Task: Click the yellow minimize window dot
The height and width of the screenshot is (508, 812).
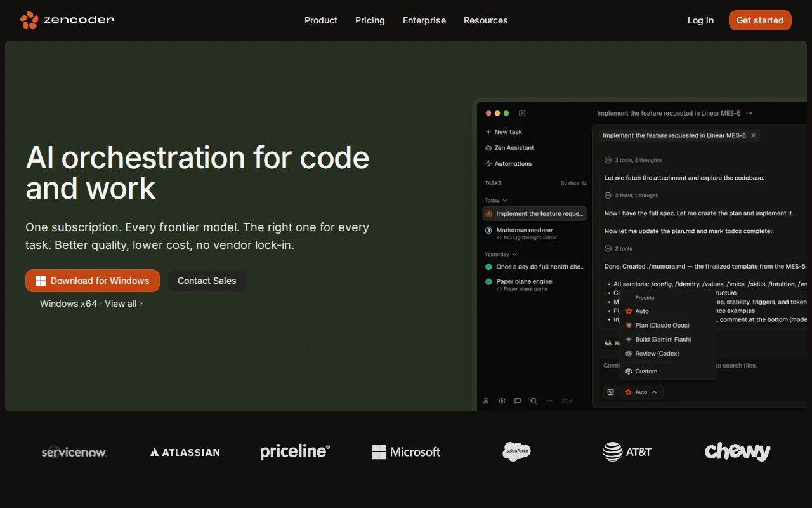Action: coord(498,113)
